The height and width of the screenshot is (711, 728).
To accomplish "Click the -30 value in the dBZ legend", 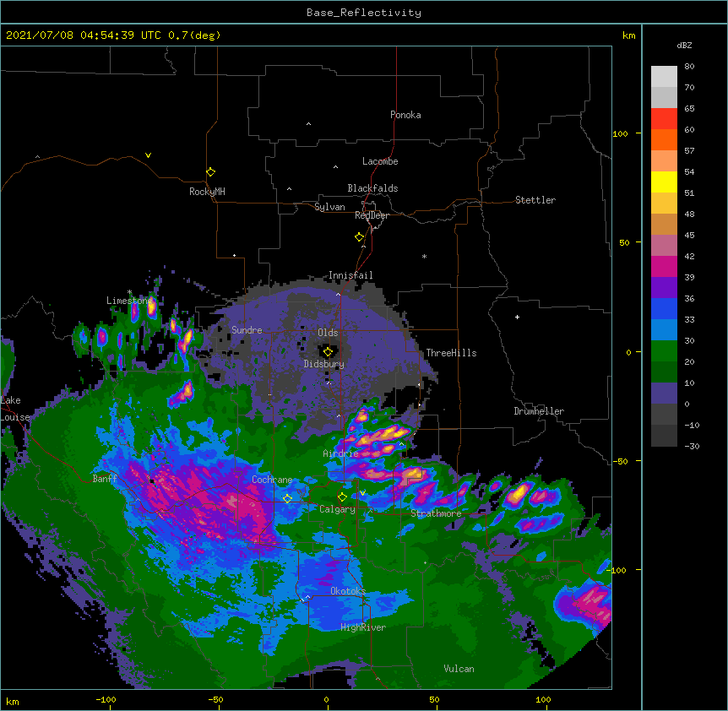I will point(692,447).
